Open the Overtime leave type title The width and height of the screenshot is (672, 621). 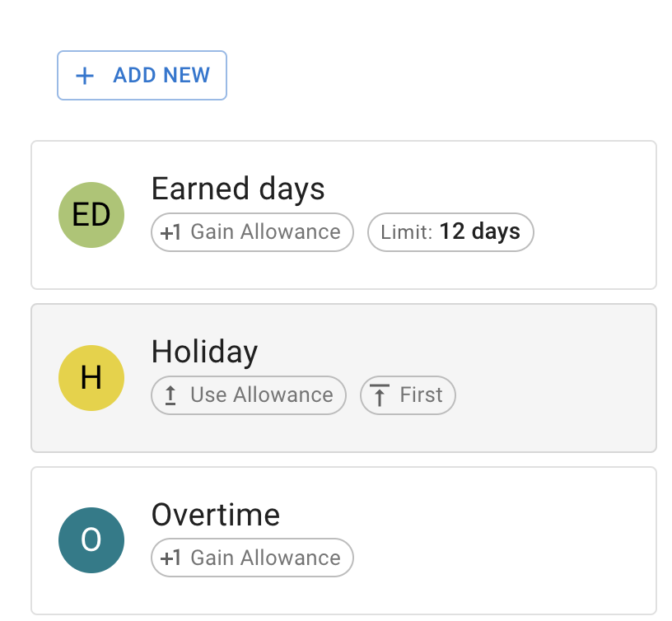(216, 515)
